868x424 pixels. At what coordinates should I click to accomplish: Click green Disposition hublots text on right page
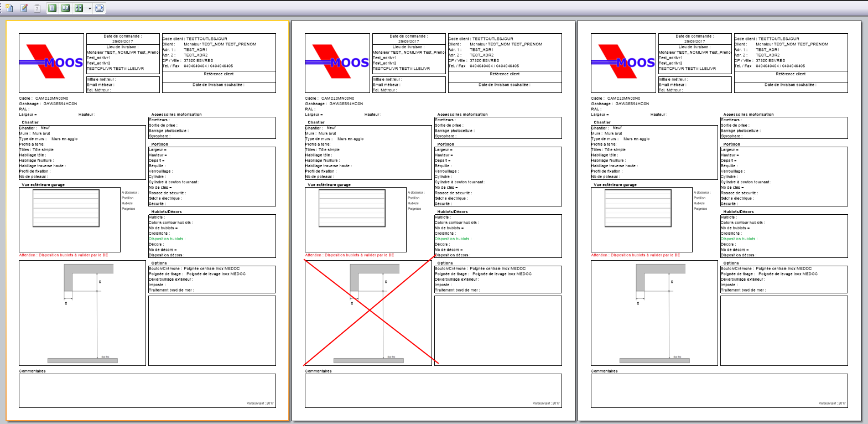(x=739, y=239)
